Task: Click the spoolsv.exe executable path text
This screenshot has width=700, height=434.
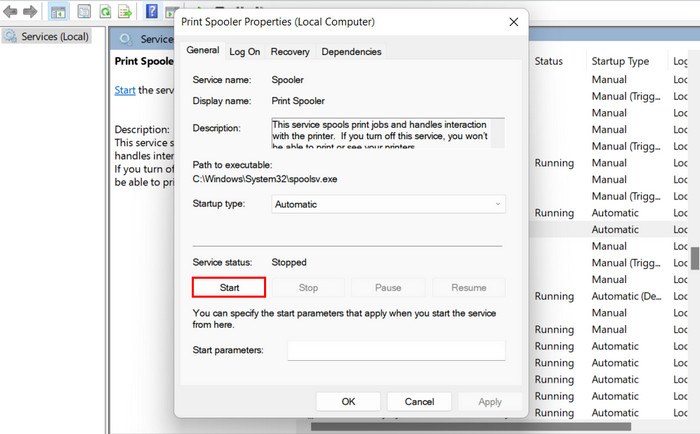Action: coord(265,179)
